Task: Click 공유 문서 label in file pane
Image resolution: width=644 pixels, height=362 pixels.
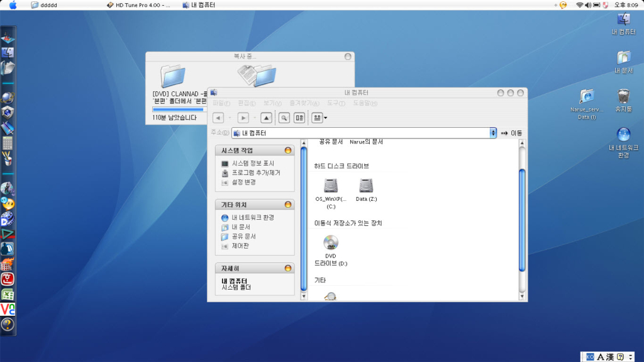Action: coord(331,142)
